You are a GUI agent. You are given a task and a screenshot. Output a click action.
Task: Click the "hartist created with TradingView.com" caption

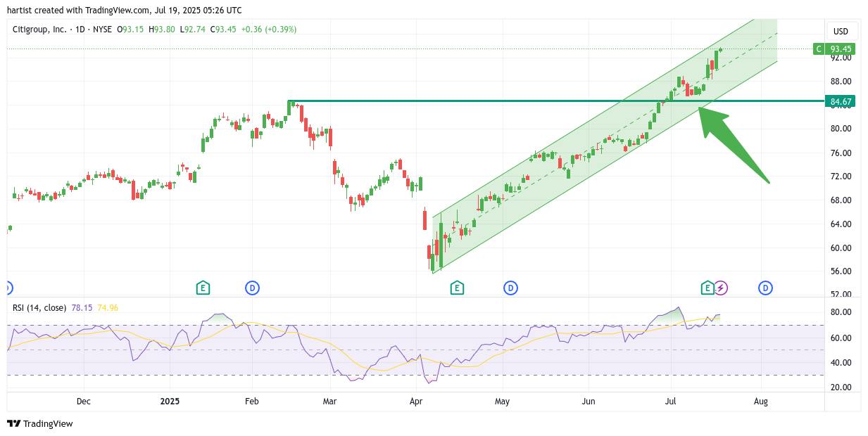[x=79, y=10]
